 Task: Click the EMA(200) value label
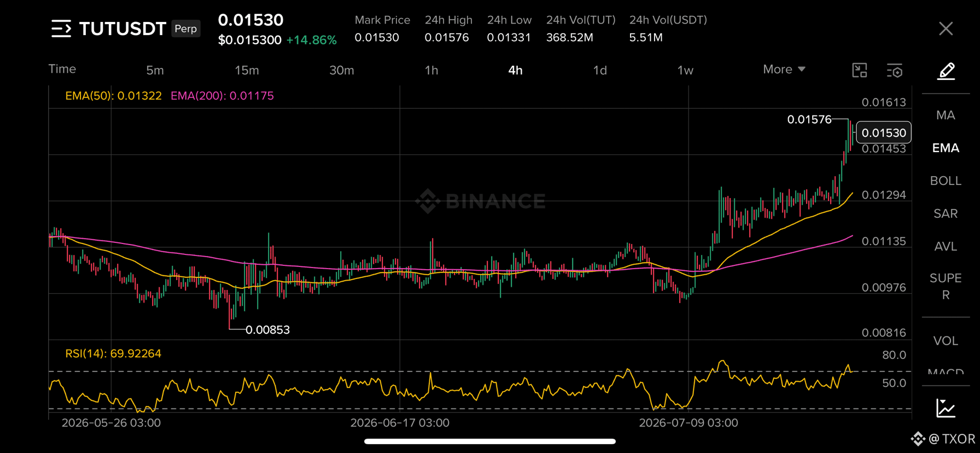[222, 96]
